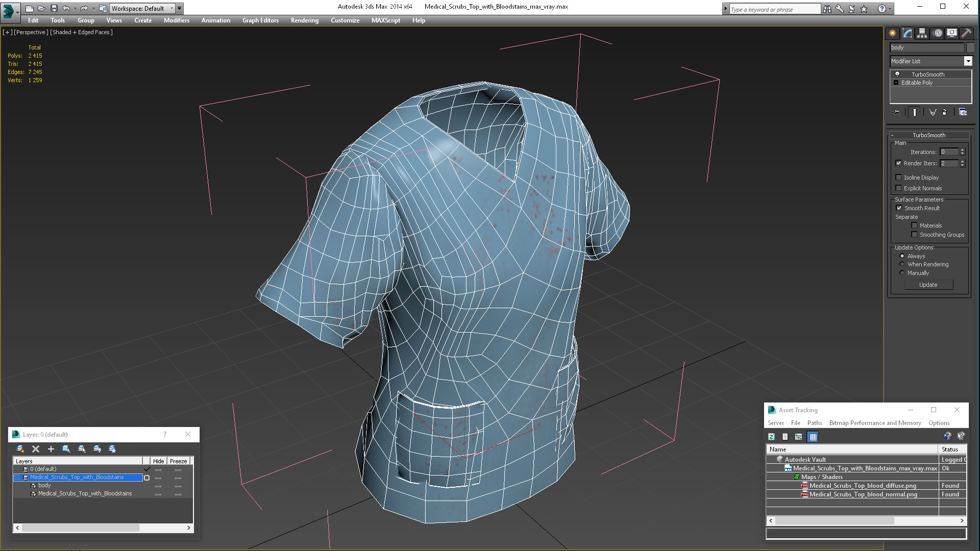Click the object color swatch beside body
The image size is (980, 551).
tap(970, 47)
